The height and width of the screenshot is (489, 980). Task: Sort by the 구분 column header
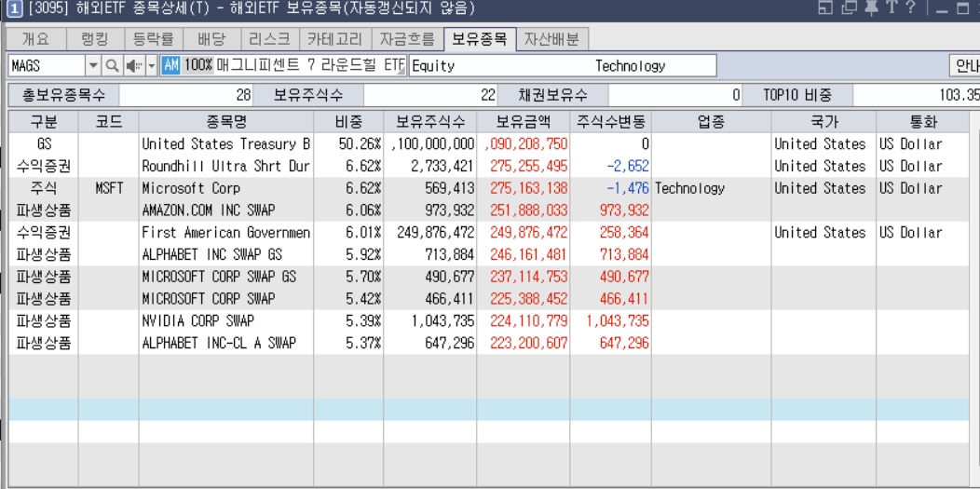[x=43, y=122]
